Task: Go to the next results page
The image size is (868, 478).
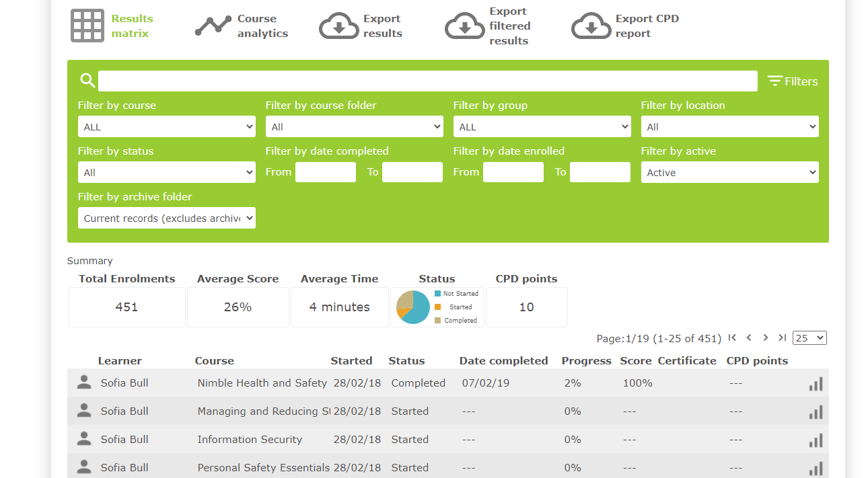Action: (x=766, y=337)
